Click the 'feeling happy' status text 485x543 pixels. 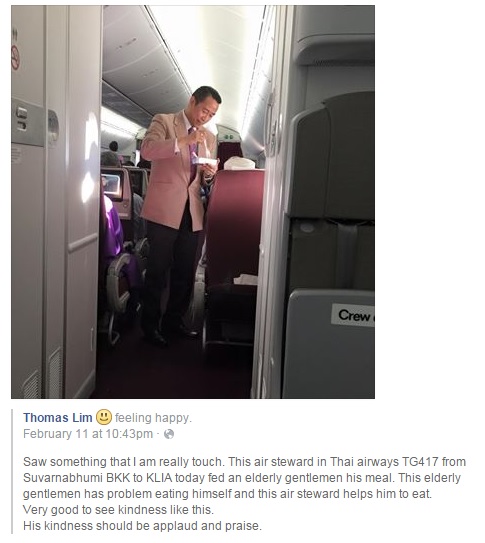click(153, 418)
